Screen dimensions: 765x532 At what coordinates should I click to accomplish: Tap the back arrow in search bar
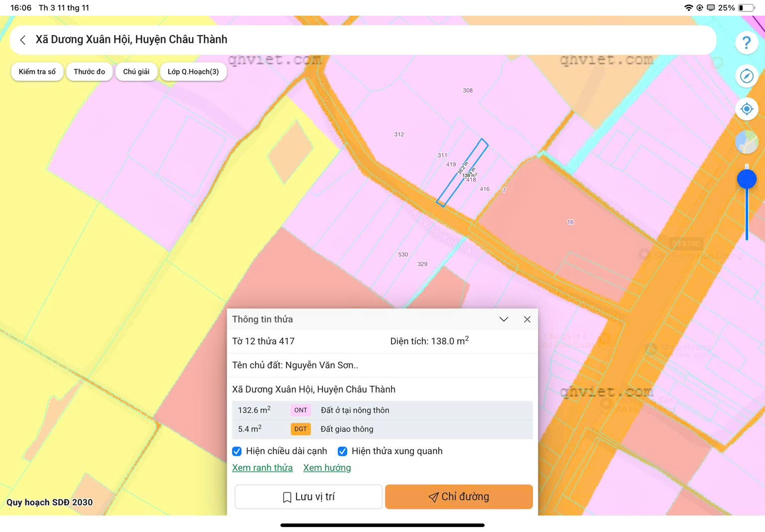(x=23, y=40)
